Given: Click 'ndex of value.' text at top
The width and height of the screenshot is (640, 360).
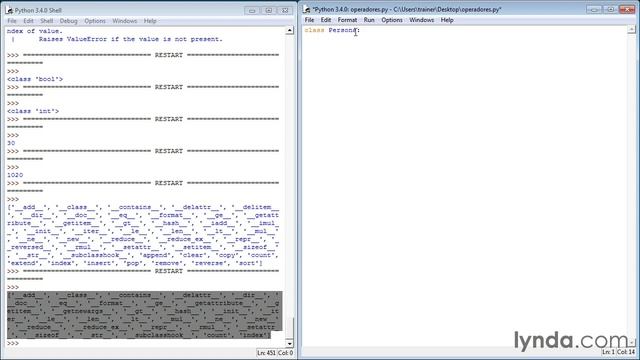Looking at the screenshot, I should click(x=35, y=31).
